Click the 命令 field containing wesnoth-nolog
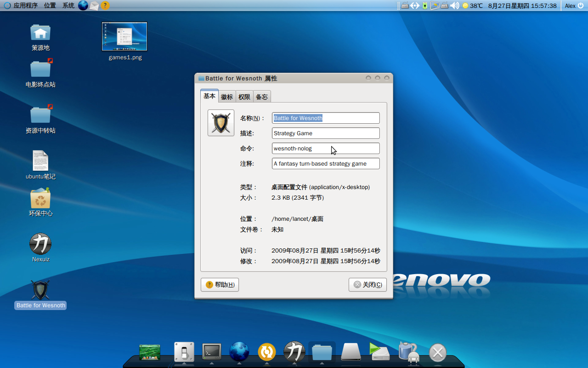 tap(326, 148)
